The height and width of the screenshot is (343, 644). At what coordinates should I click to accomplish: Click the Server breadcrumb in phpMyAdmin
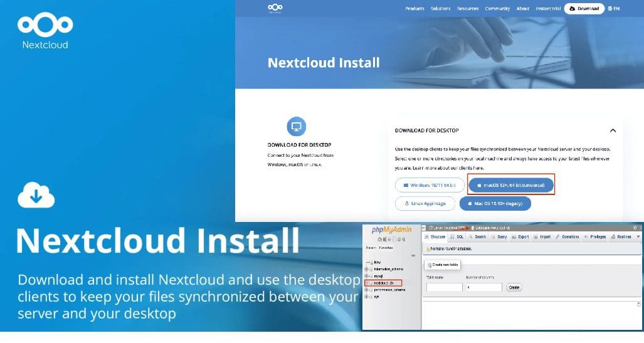[447, 228]
